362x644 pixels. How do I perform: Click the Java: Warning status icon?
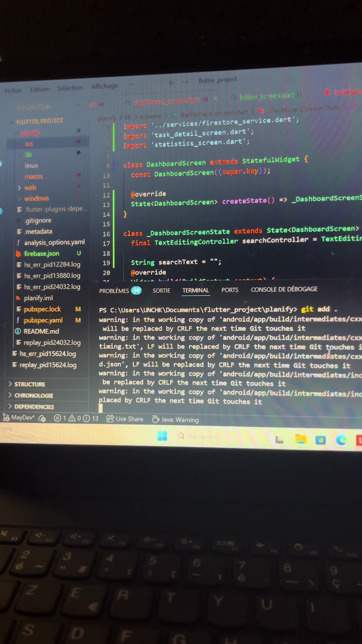point(156,419)
